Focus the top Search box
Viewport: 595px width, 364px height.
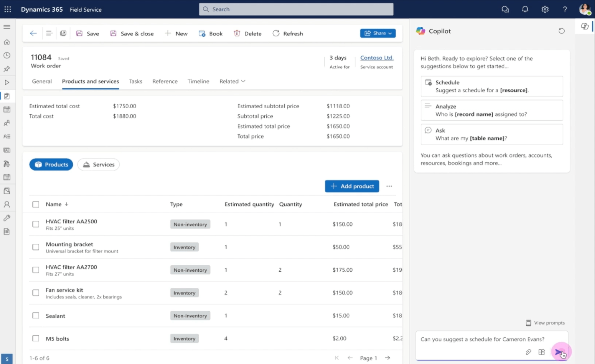[x=296, y=9]
